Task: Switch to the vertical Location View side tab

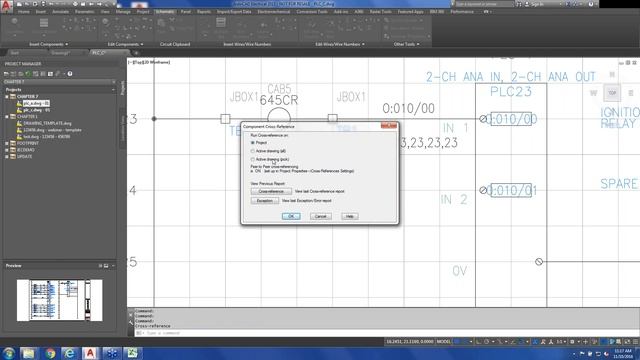Action: 122,128
